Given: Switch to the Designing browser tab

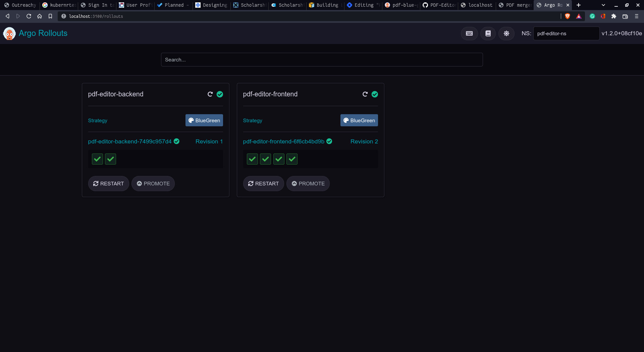Looking at the screenshot, I should pyautogui.click(x=212, y=5).
